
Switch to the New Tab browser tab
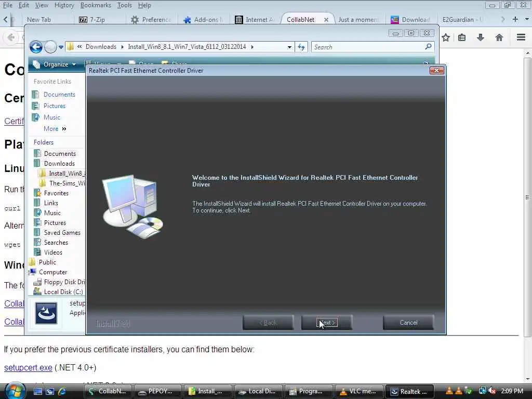point(38,20)
